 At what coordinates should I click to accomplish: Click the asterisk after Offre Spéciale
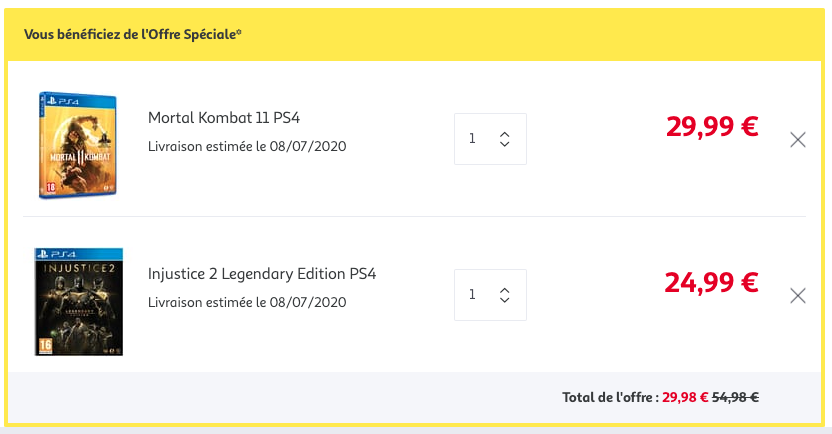pyautogui.click(x=239, y=32)
